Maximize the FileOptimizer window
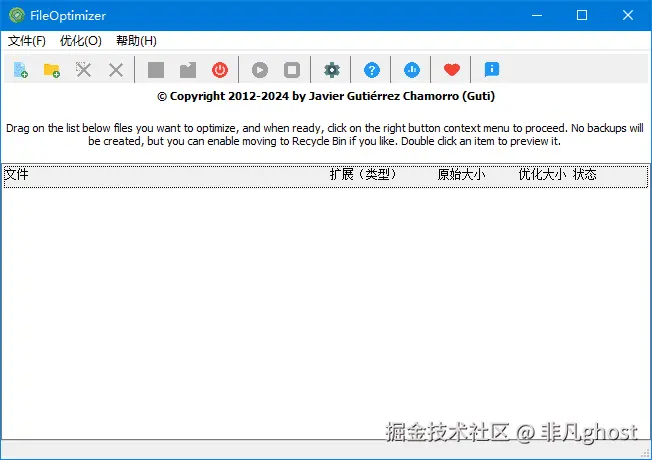 coord(582,15)
